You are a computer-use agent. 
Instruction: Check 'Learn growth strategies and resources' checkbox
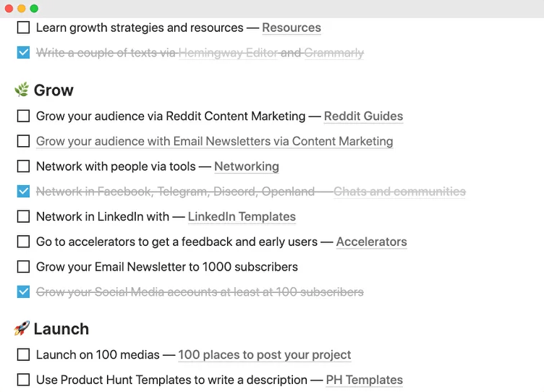click(x=23, y=27)
